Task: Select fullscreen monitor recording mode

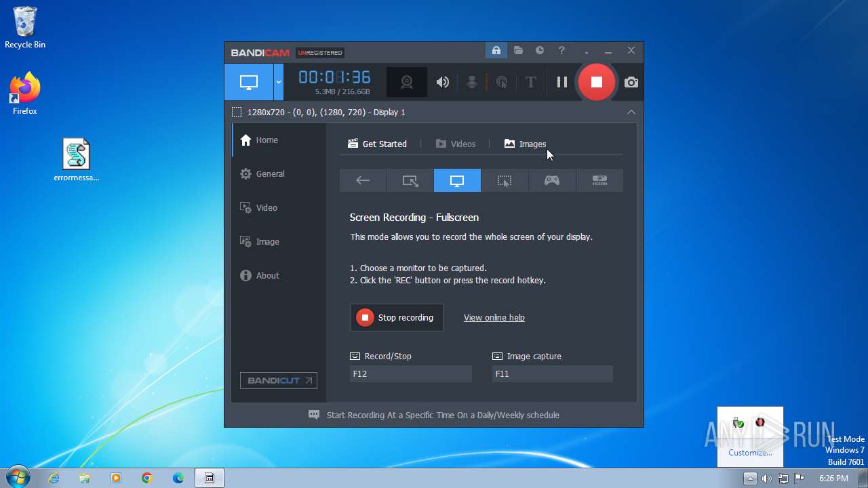Action: (x=457, y=180)
